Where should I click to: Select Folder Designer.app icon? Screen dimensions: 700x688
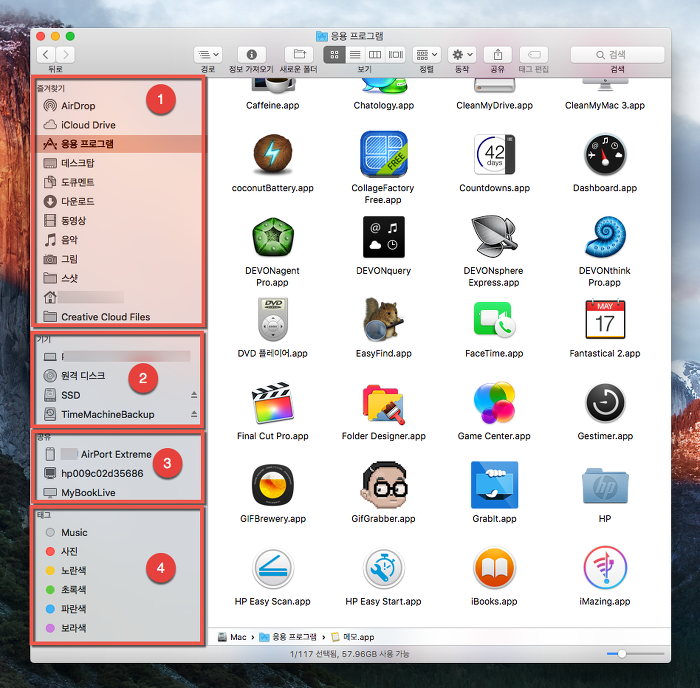click(383, 402)
